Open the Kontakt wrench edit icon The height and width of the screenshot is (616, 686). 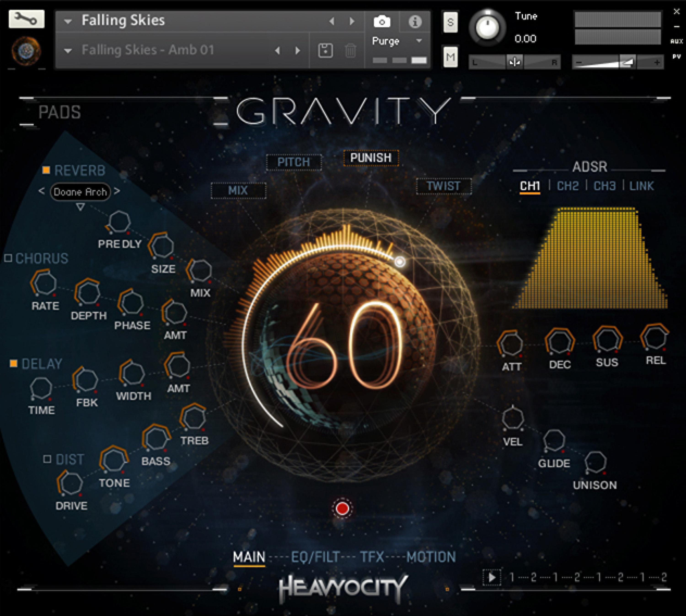pos(26,19)
